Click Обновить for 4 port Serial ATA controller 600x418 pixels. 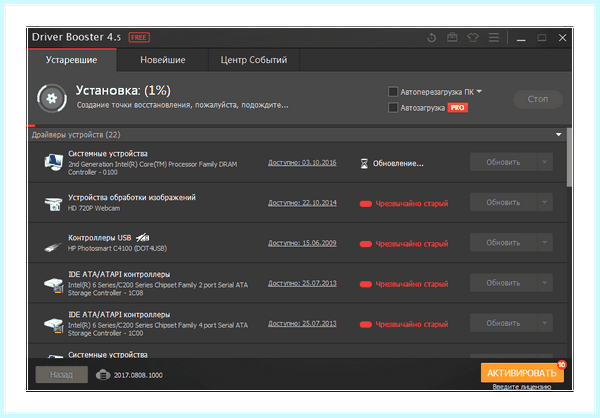504,323
